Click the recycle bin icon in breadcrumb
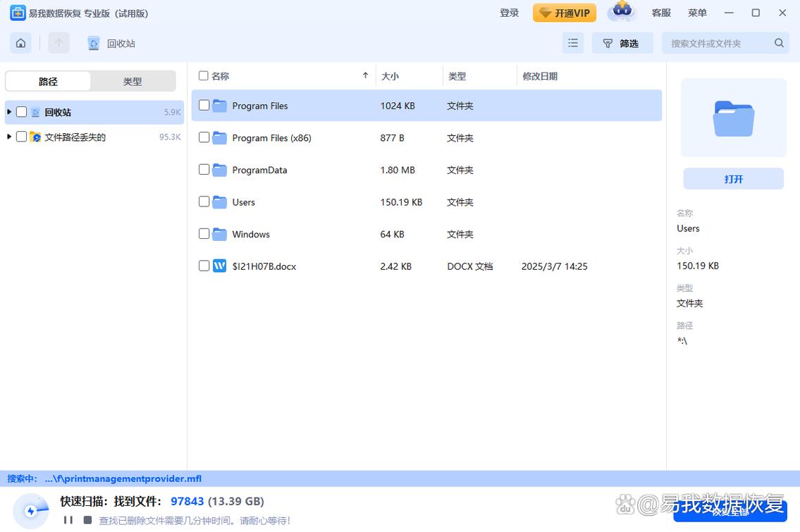 [x=93, y=44]
